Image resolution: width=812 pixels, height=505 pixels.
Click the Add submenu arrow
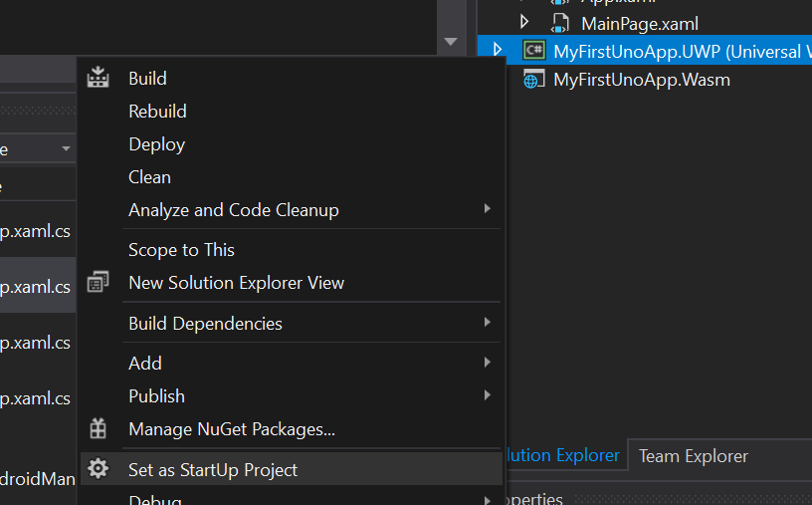pos(487,362)
